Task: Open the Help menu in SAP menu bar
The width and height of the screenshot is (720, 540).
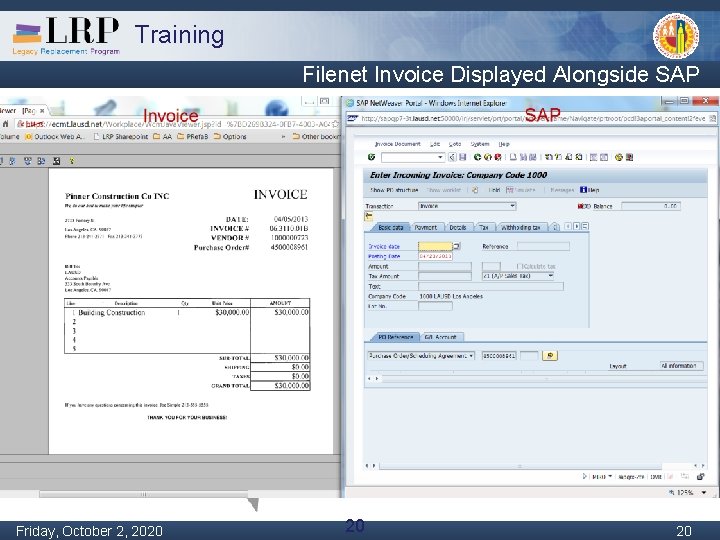Action: [504, 144]
